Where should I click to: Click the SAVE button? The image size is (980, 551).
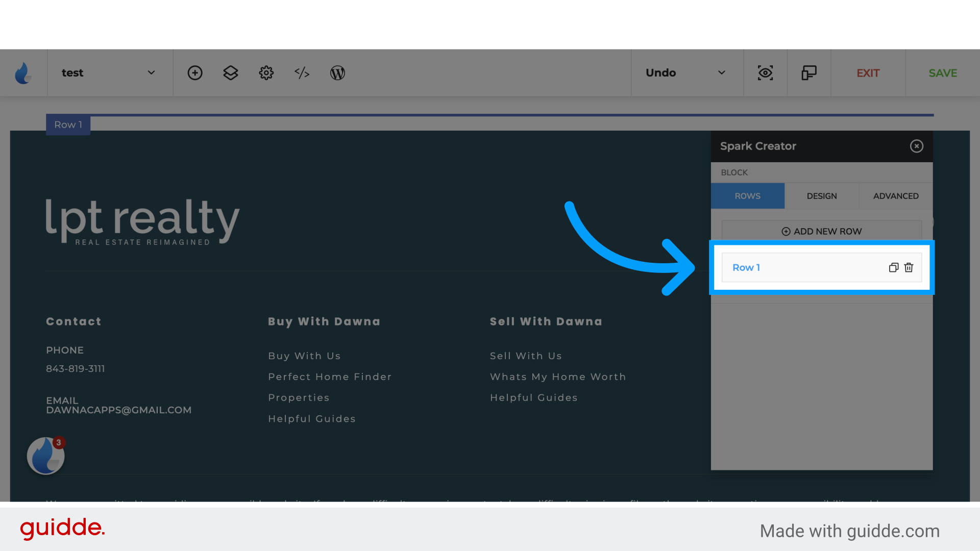pos(942,72)
